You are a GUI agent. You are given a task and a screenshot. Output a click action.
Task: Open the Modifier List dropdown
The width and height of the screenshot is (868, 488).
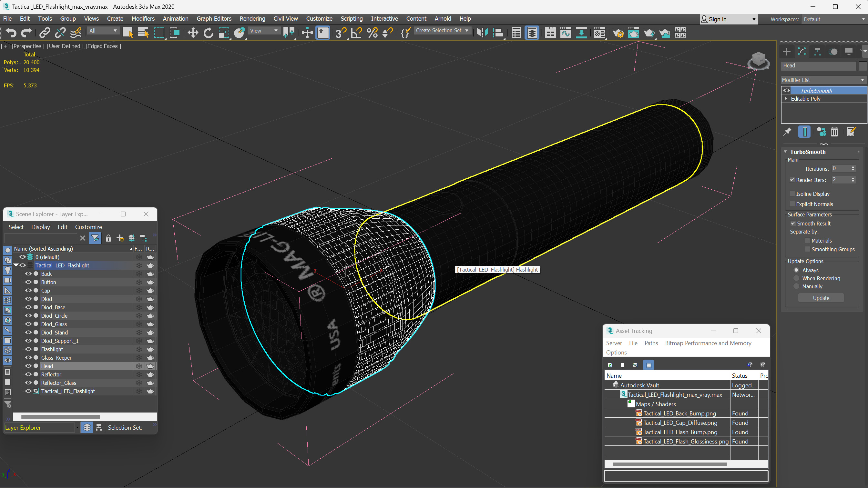point(823,80)
